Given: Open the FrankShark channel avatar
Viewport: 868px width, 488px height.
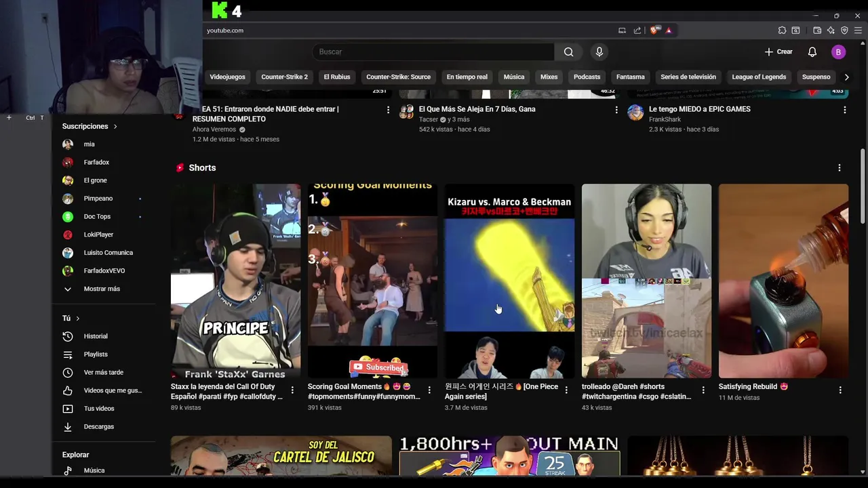Looking at the screenshot, I should click(635, 113).
